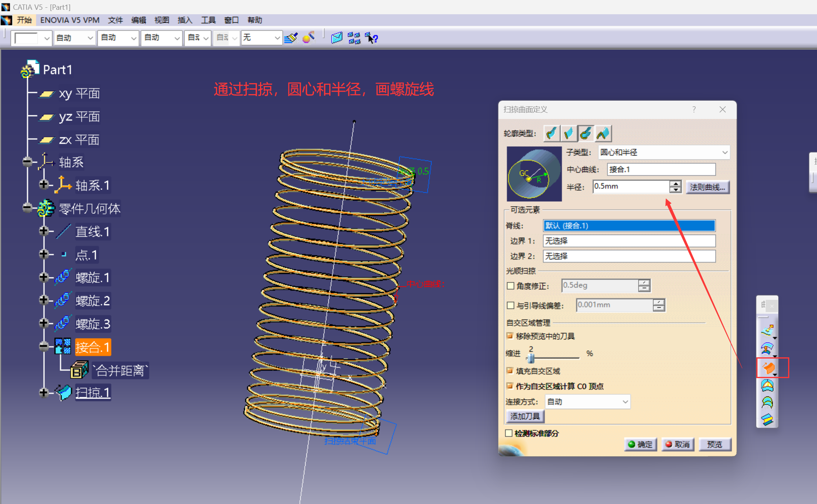This screenshot has height=504, width=817.
Task: Select the sweep surface tool highlighted in red
Action: pyautogui.click(x=769, y=368)
